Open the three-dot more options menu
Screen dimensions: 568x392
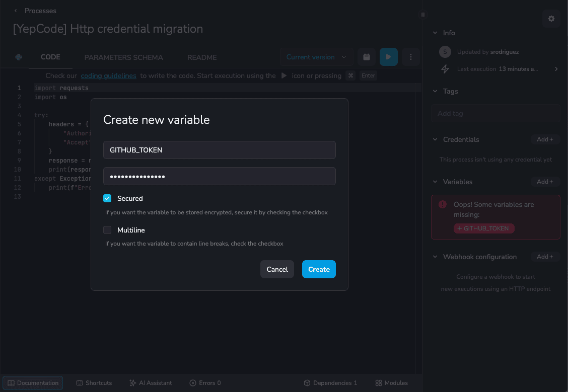(x=411, y=57)
